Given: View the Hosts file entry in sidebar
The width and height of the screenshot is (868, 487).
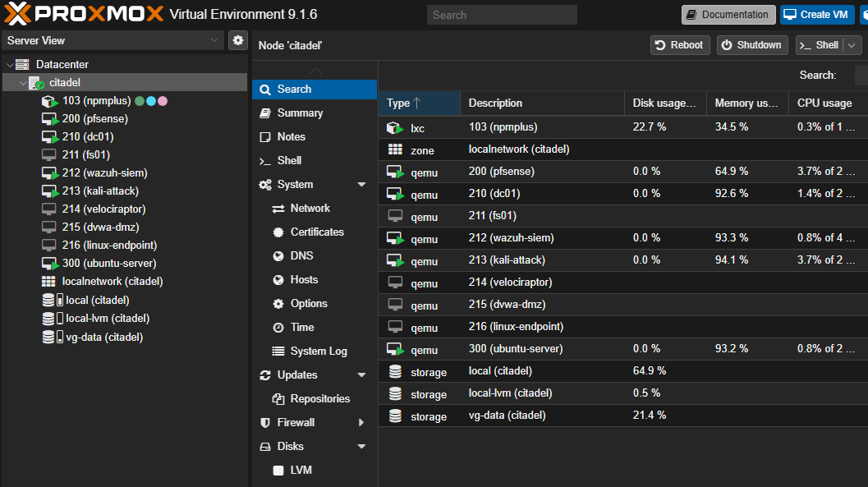Looking at the screenshot, I should (x=304, y=279).
